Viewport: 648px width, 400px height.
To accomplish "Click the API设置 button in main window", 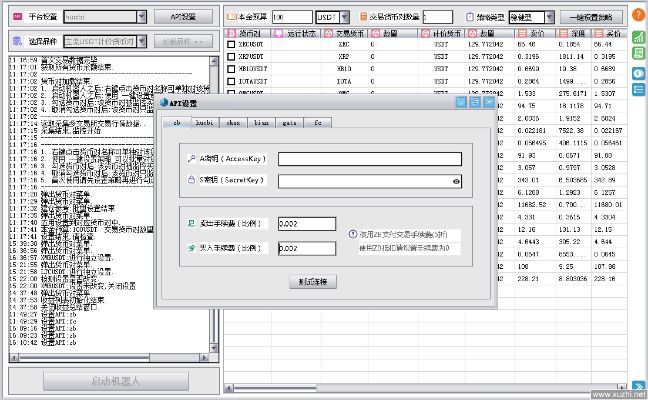I will [183, 17].
